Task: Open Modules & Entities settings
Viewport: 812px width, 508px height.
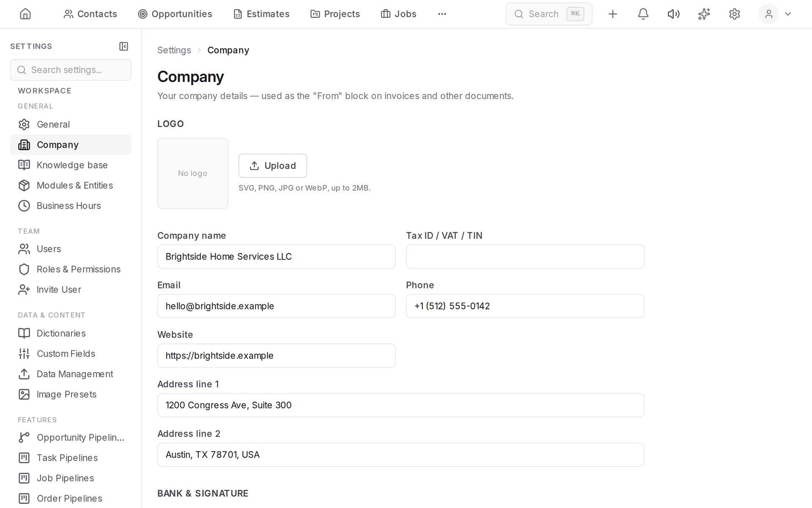Action: coord(71,185)
